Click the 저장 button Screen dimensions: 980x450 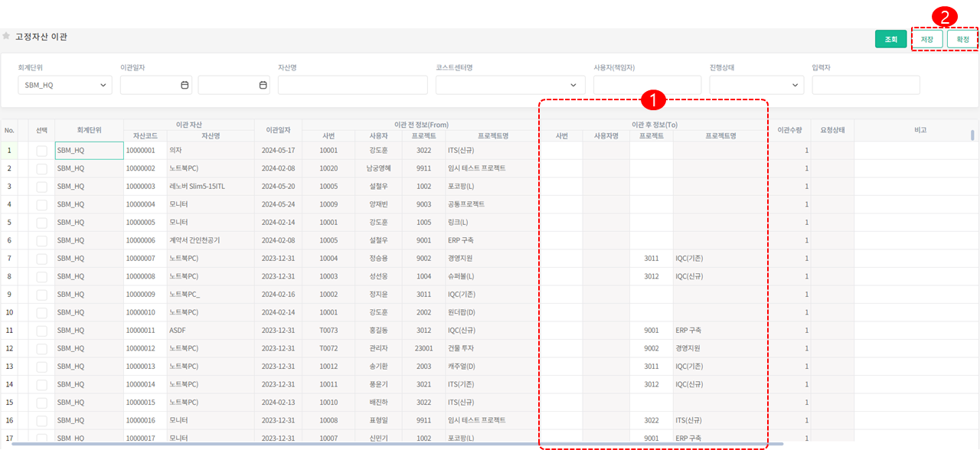point(926,39)
